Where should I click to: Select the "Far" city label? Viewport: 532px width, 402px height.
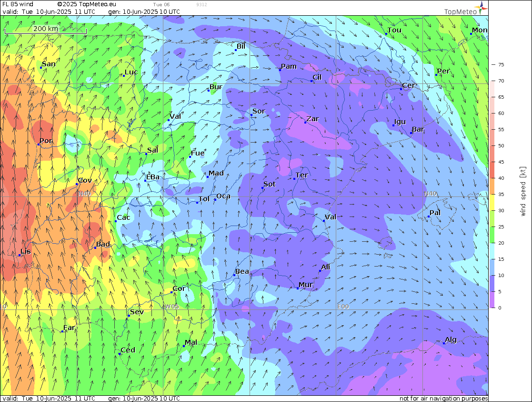coord(69,328)
